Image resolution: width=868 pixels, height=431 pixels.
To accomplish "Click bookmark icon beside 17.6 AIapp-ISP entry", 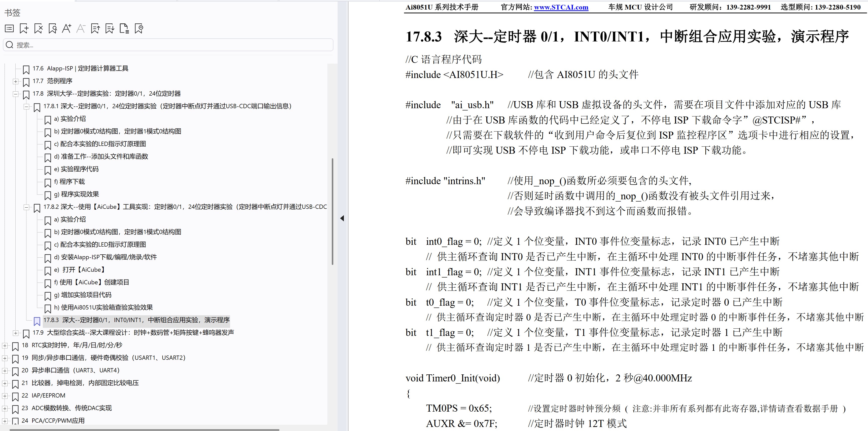I will (26, 70).
